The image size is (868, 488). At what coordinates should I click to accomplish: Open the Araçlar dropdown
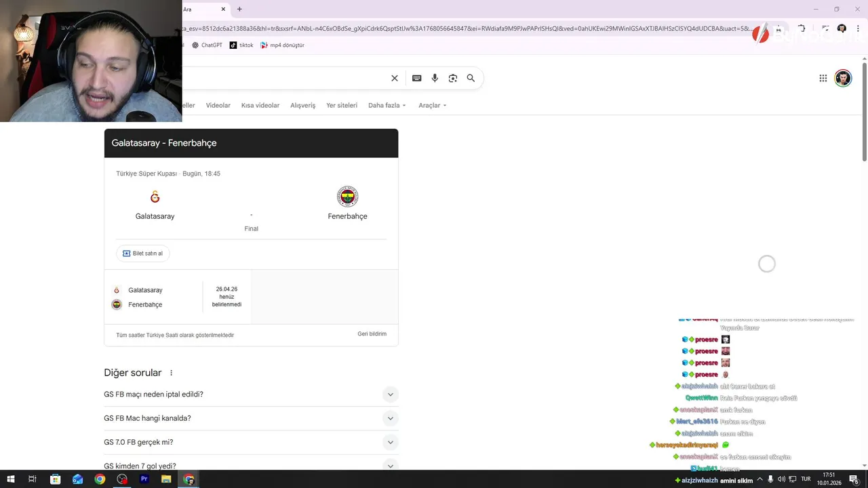click(433, 105)
